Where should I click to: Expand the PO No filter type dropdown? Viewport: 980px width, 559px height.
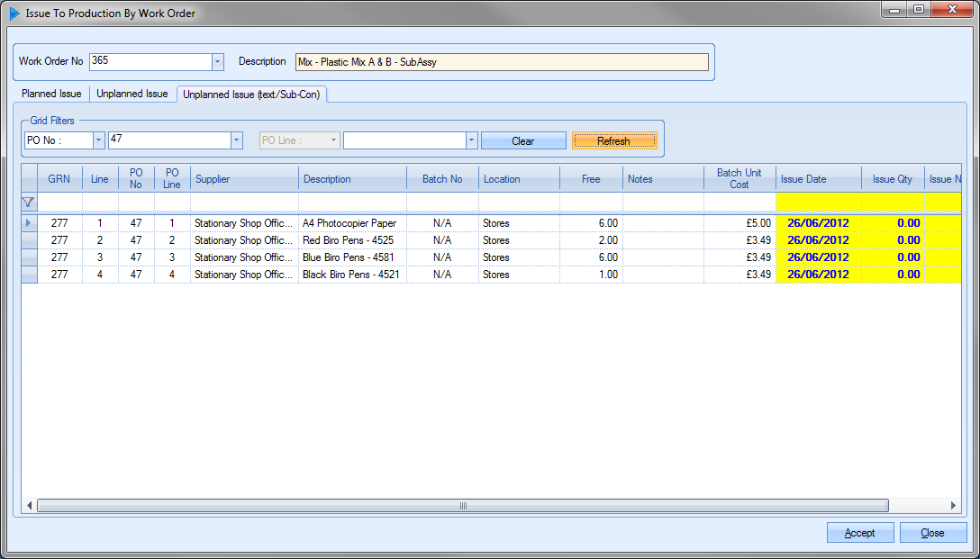(x=99, y=140)
